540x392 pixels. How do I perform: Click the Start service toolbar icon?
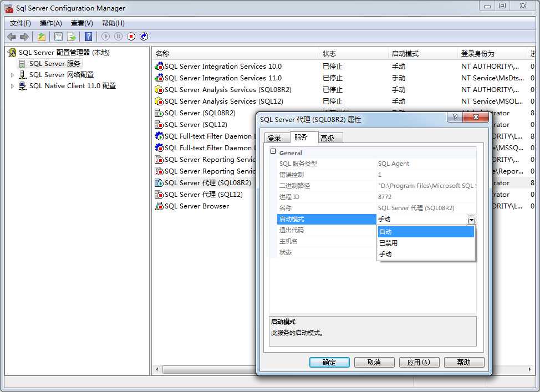[x=106, y=36]
